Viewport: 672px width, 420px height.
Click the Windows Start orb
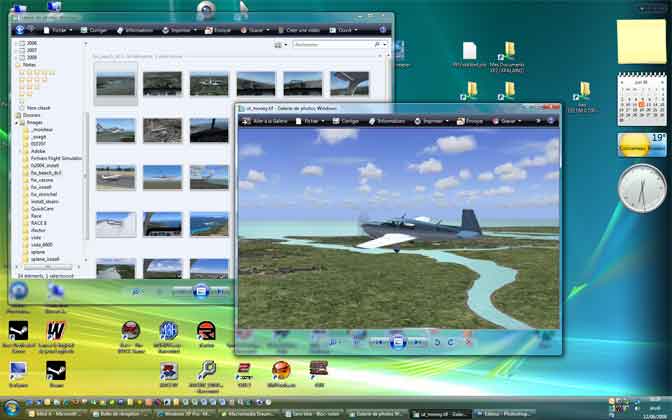pos(11,410)
